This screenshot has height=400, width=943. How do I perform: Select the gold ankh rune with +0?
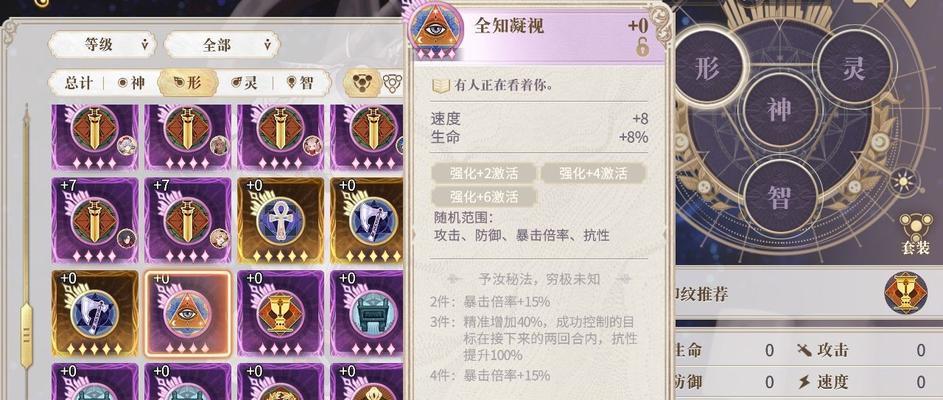click(x=280, y=221)
